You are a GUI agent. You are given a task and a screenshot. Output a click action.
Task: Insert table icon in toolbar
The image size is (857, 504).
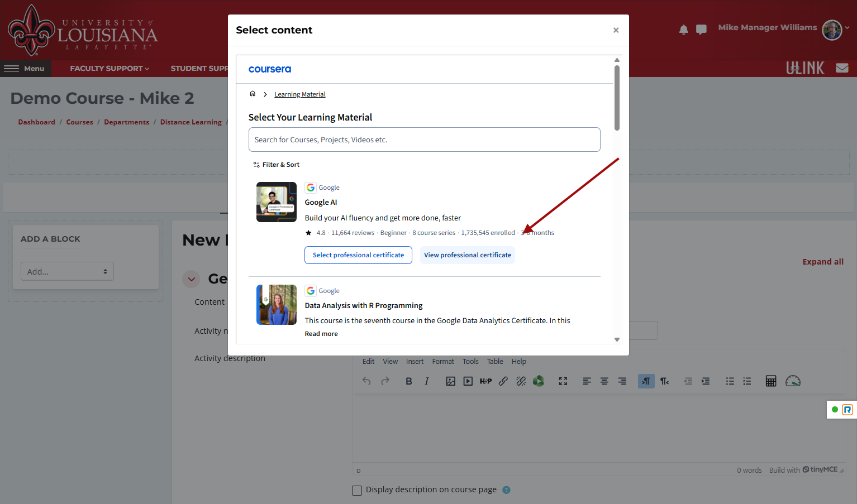pos(771,381)
